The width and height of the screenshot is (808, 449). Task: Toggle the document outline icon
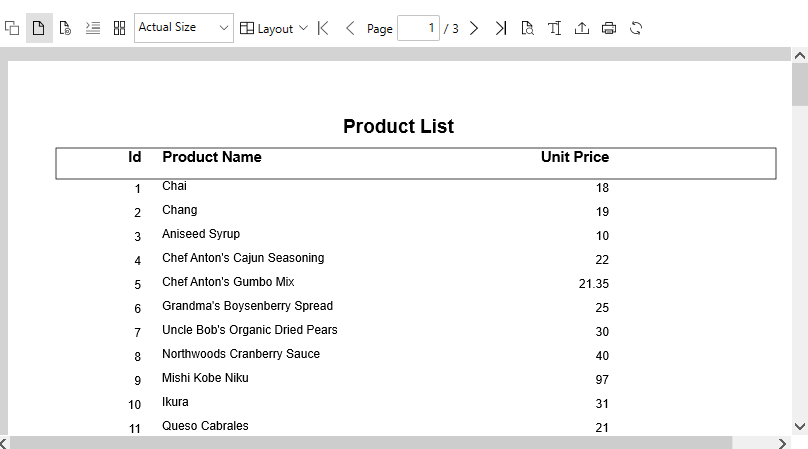click(92, 28)
